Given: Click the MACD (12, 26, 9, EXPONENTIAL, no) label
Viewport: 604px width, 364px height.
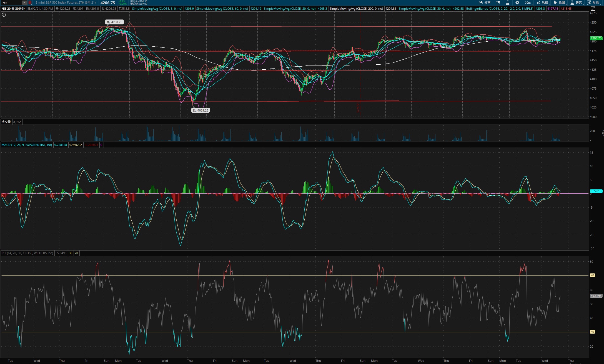Looking at the screenshot, I should [x=27, y=145].
